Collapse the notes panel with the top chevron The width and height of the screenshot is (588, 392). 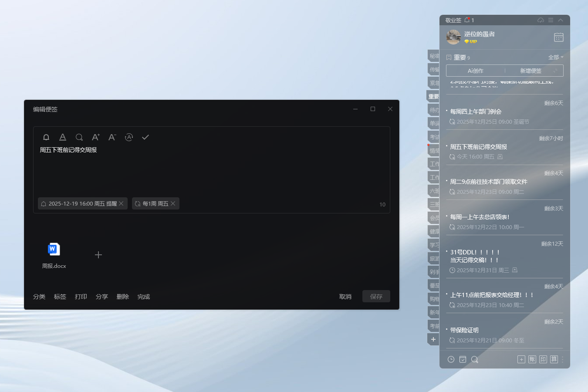click(561, 20)
